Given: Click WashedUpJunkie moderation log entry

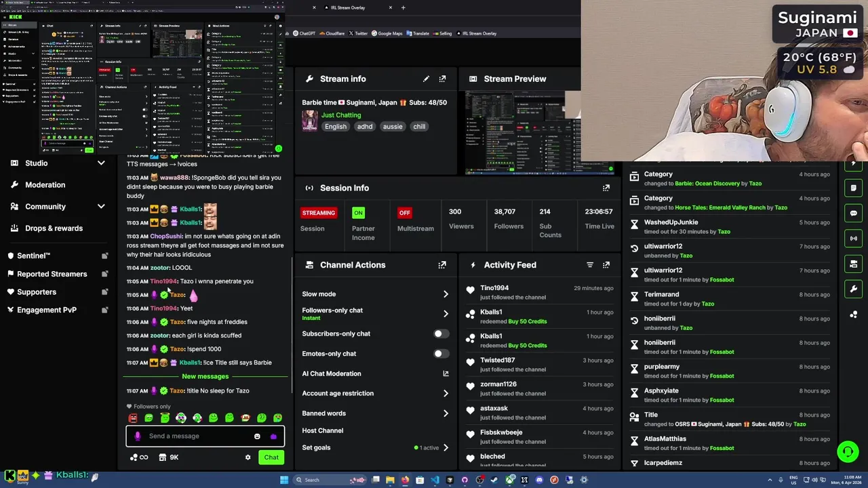Looking at the screenshot, I should [730, 227].
